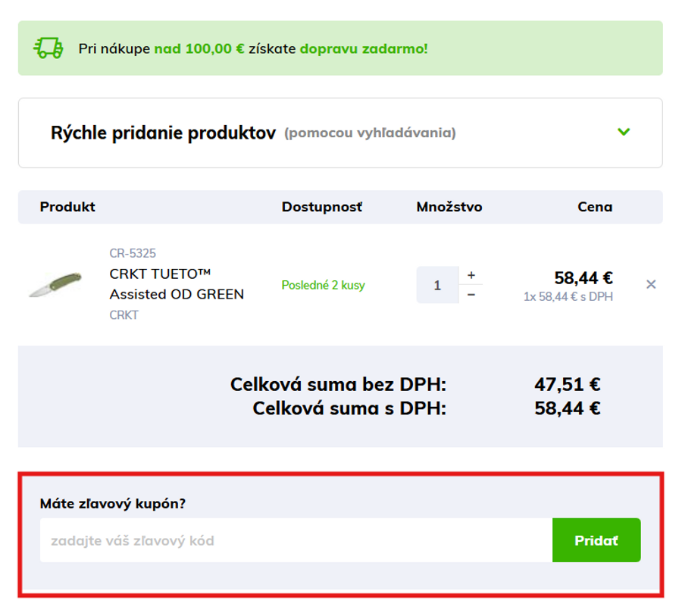Viewport: 682px width, 616px height.
Task: Remove CRKT TUETO item using the × icon
Action: (651, 284)
